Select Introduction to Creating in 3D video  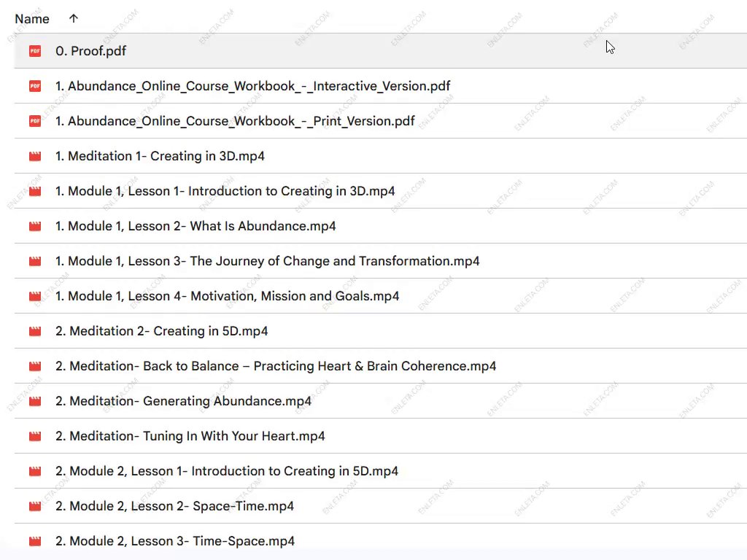[x=225, y=191]
